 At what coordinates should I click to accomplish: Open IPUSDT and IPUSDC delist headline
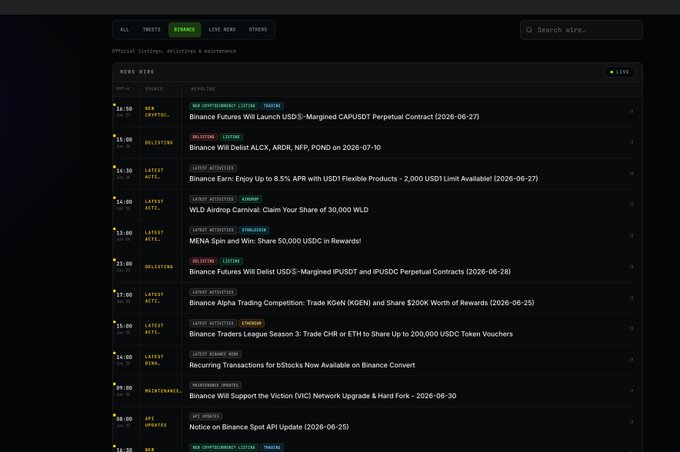pos(350,272)
